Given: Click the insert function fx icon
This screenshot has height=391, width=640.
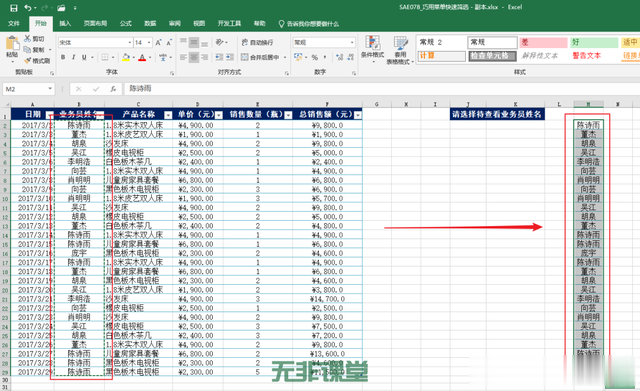Looking at the screenshot, I should 113,89.
